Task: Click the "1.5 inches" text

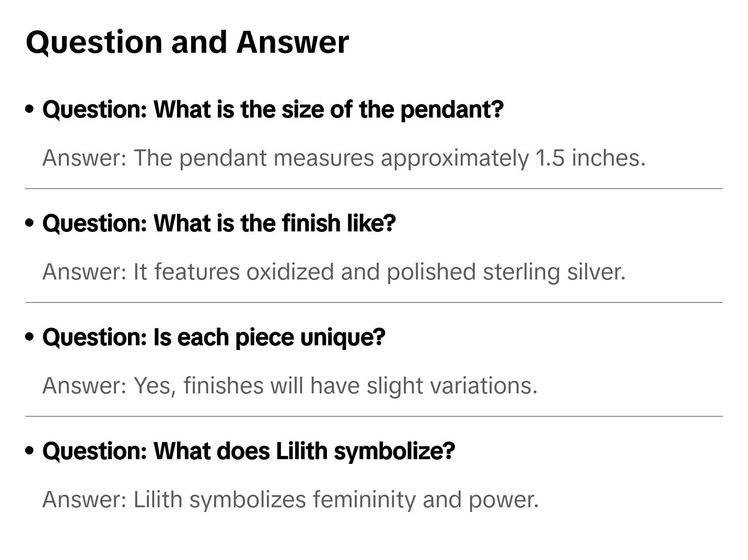Action: coord(590,158)
